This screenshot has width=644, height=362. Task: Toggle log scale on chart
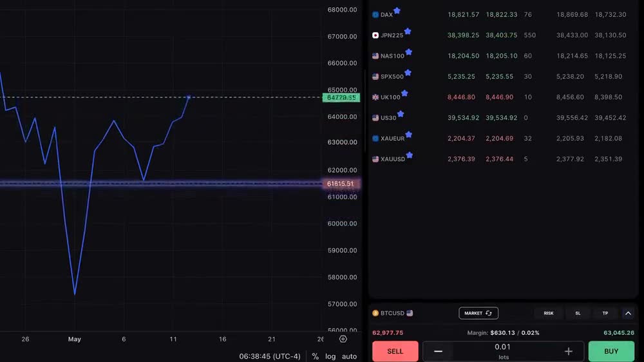[x=330, y=356]
